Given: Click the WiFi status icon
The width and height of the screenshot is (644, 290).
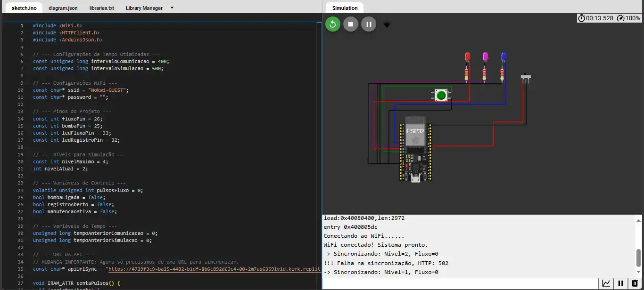Looking at the screenshot, I should point(387,24).
